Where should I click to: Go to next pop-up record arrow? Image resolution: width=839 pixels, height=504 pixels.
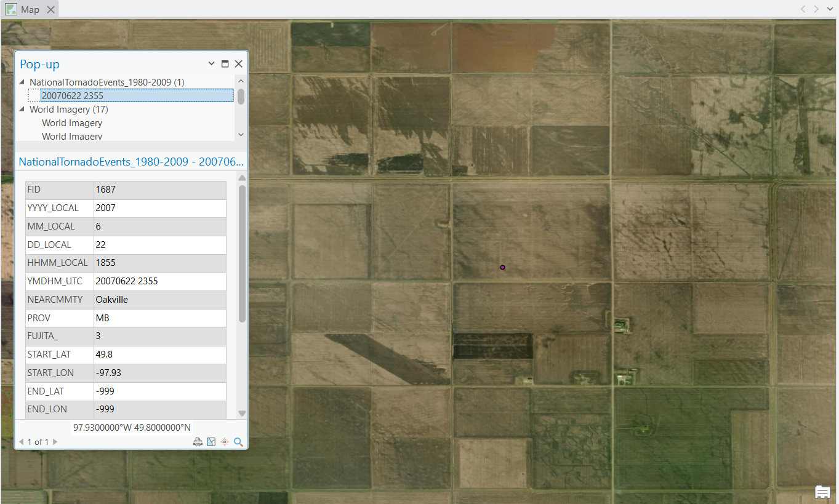(x=55, y=442)
